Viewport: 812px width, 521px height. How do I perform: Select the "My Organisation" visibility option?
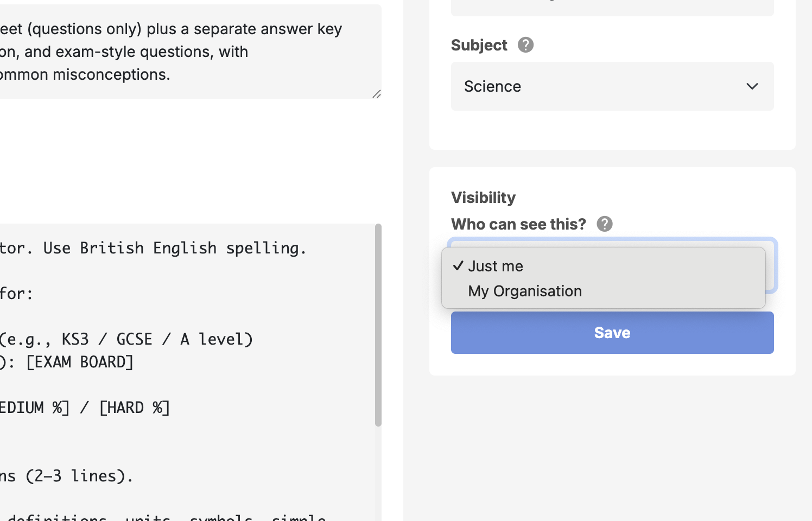(525, 291)
